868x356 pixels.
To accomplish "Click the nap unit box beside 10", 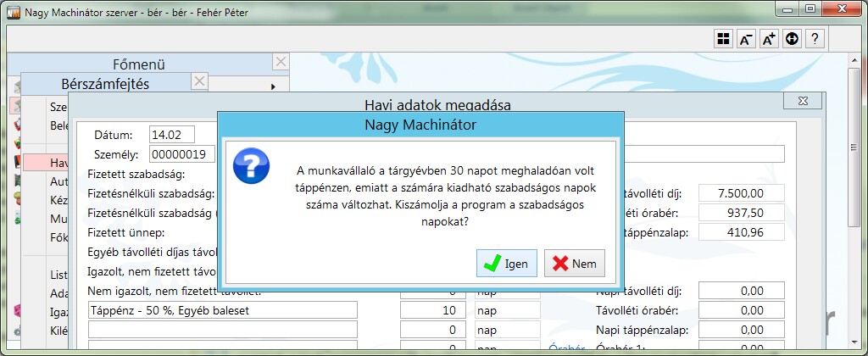I will [508, 310].
